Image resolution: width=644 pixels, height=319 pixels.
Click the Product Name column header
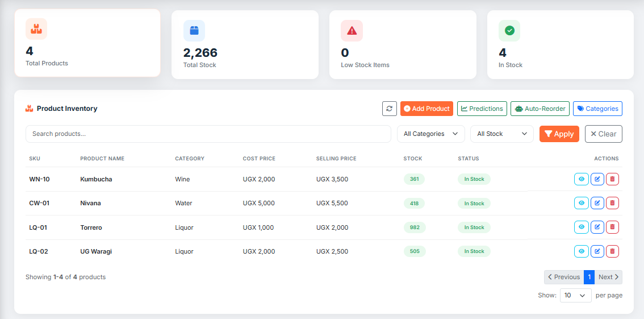[x=102, y=159]
